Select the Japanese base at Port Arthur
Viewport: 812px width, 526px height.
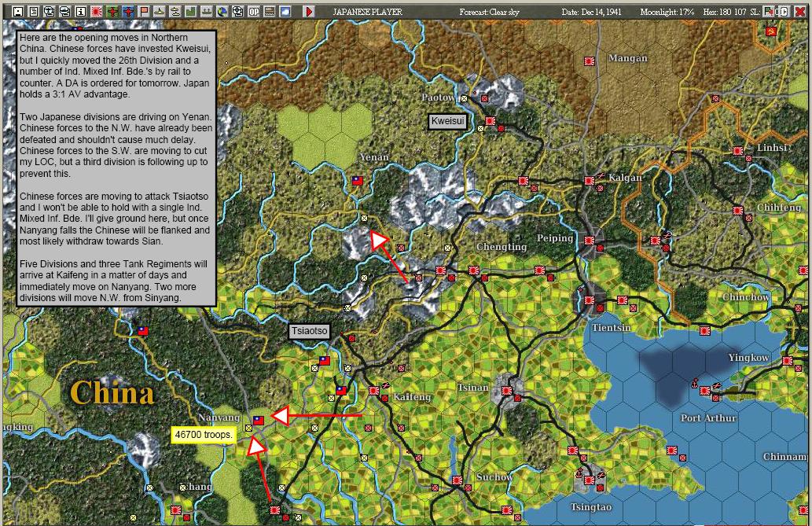pyautogui.click(x=705, y=390)
